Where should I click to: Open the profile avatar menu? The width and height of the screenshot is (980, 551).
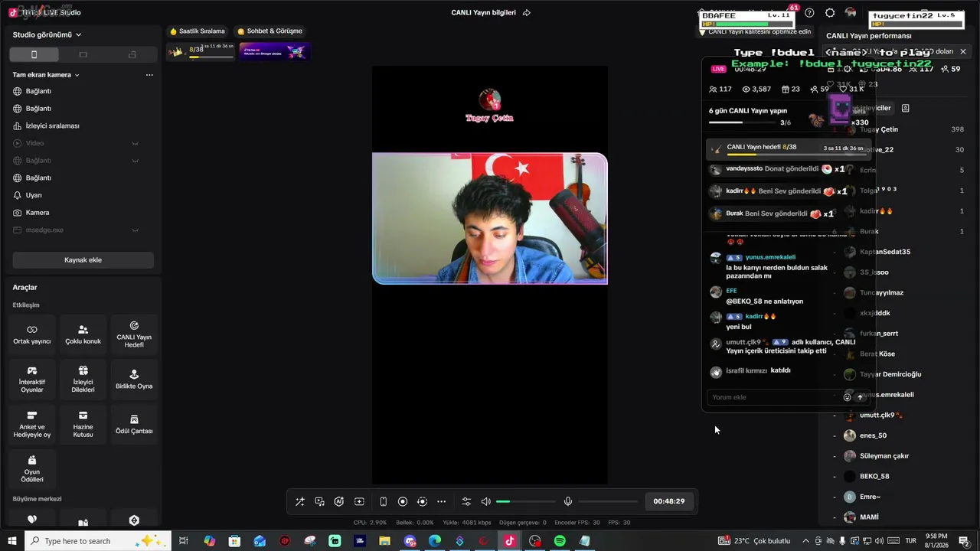(851, 13)
